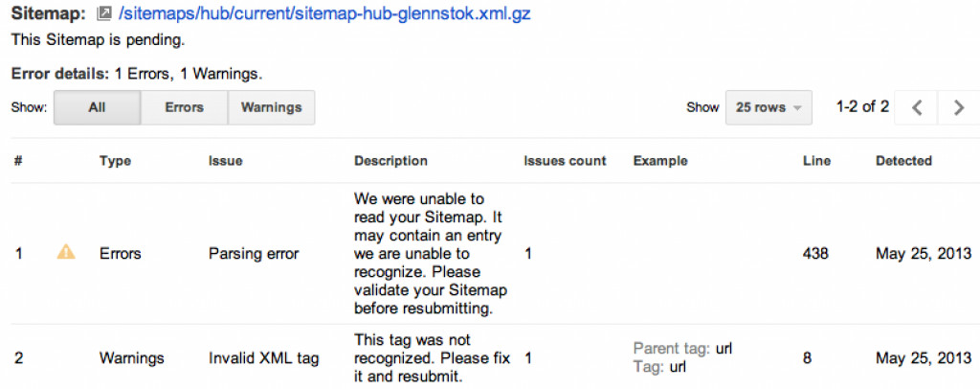Click the Example column header
The height and width of the screenshot is (389, 980).
tap(660, 161)
